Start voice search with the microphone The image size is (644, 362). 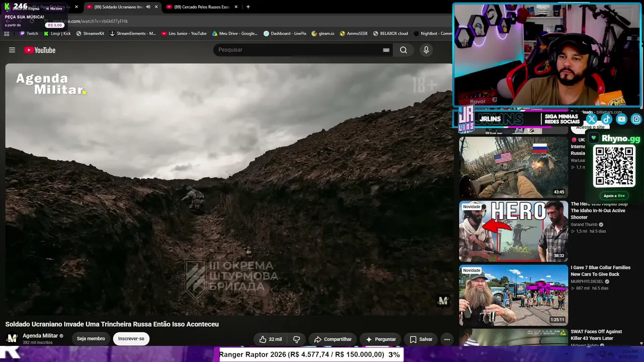(426, 50)
